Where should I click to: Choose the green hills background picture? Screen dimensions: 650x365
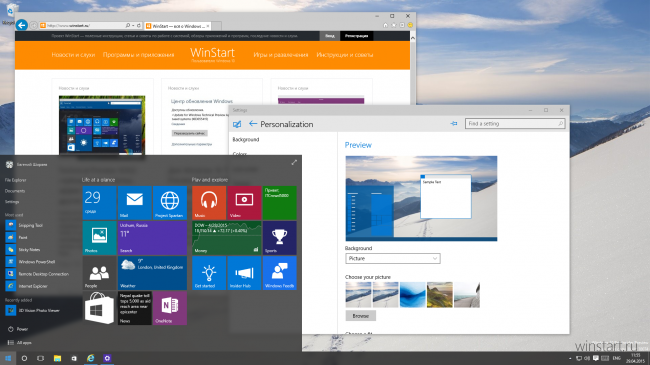pyautogui.click(x=440, y=294)
